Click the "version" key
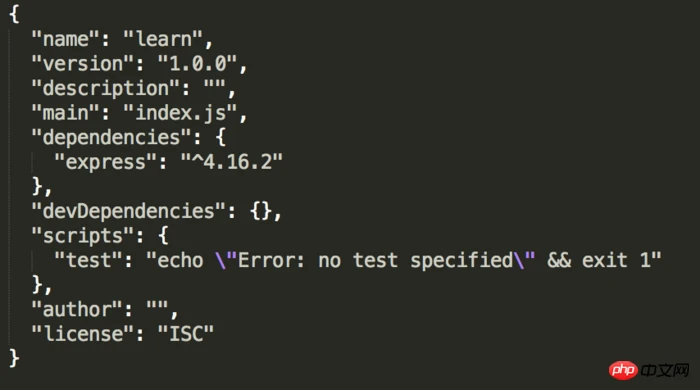The image size is (700, 390). (83, 64)
